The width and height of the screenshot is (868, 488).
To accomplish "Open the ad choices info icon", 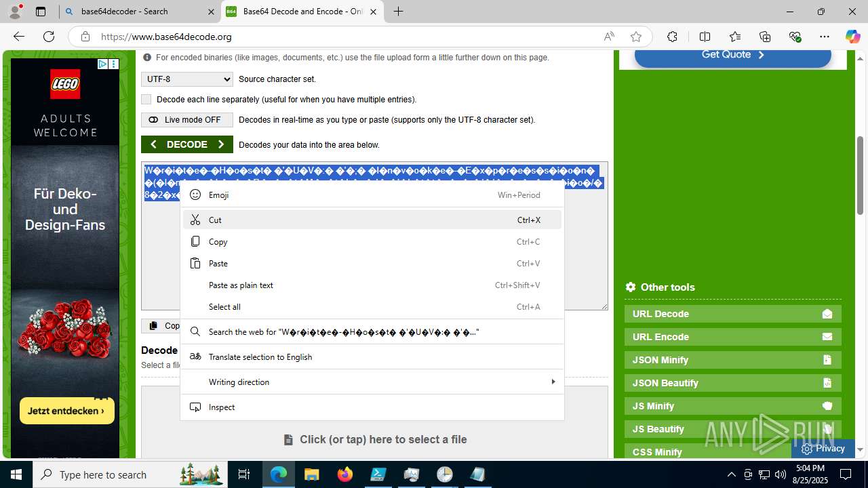I will click(102, 64).
